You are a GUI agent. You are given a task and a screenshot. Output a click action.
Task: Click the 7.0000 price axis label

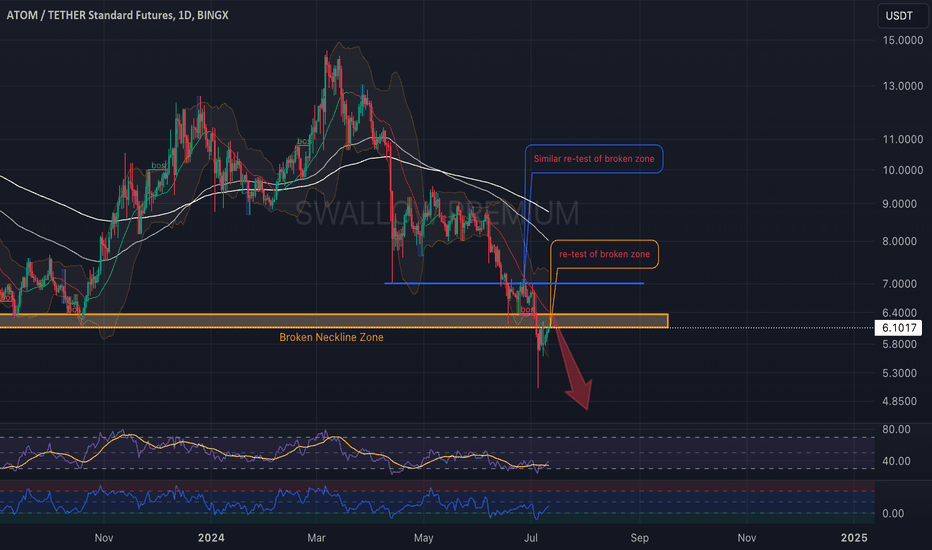click(x=900, y=284)
